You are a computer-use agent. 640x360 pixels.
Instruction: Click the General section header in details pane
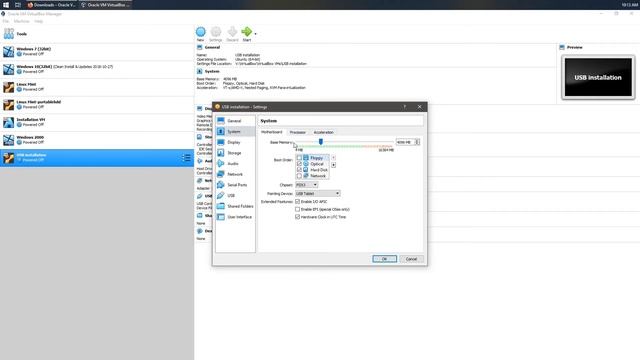[x=212, y=47]
